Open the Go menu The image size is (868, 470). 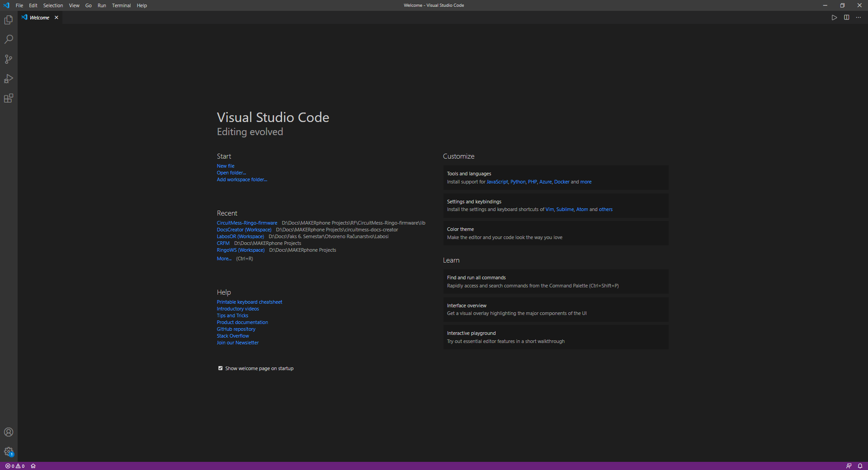89,5
